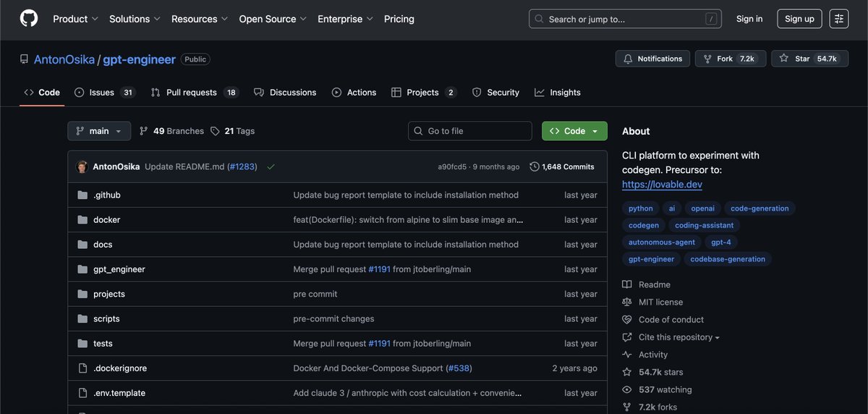
Task: Open the main branch selector dropdown
Action: click(x=99, y=131)
